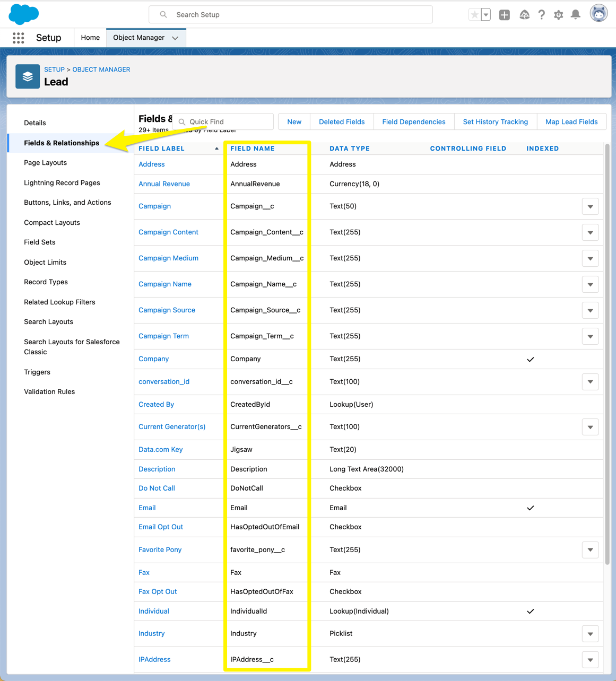The image size is (616, 681).
Task: Open the Campaign field row dropdown menu
Action: [x=590, y=206]
